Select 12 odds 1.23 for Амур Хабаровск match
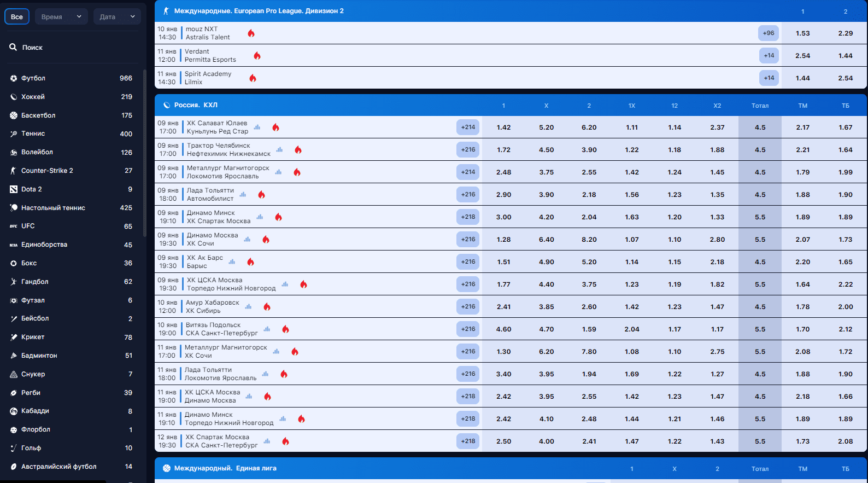This screenshot has height=483, width=868. (x=675, y=307)
